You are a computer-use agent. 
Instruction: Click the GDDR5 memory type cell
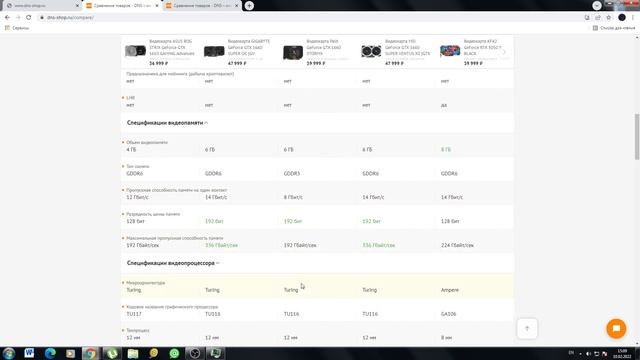(x=292, y=173)
